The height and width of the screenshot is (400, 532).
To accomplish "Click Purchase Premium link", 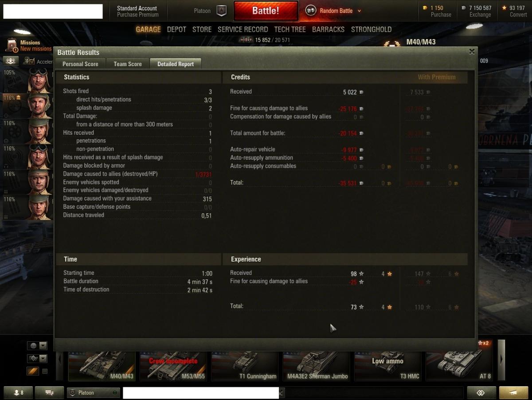I will [x=137, y=15].
